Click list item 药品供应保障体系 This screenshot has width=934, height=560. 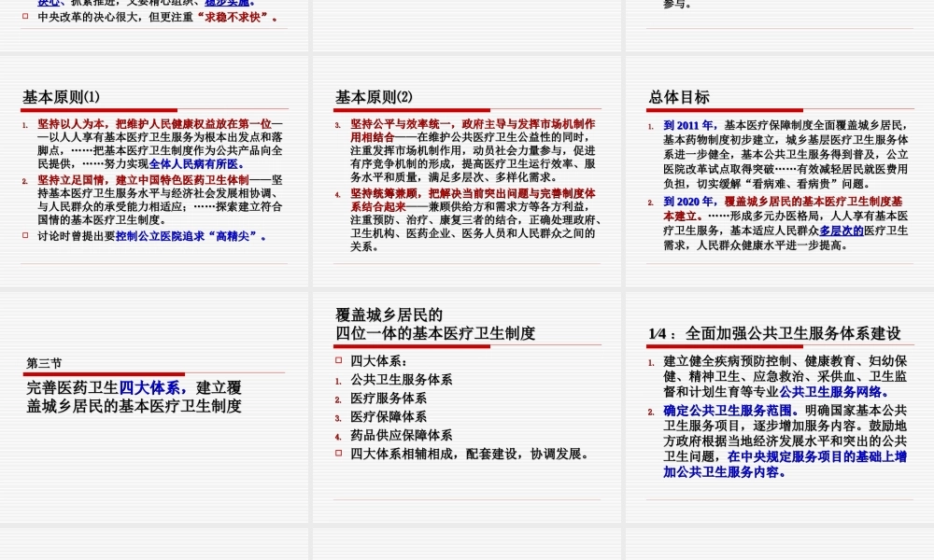pyautogui.click(x=403, y=434)
